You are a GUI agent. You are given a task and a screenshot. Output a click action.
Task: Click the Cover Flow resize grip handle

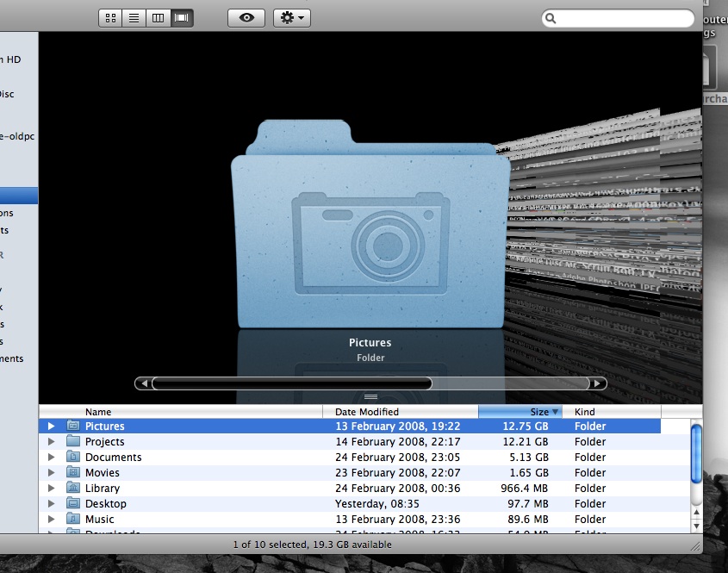[x=370, y=397]
